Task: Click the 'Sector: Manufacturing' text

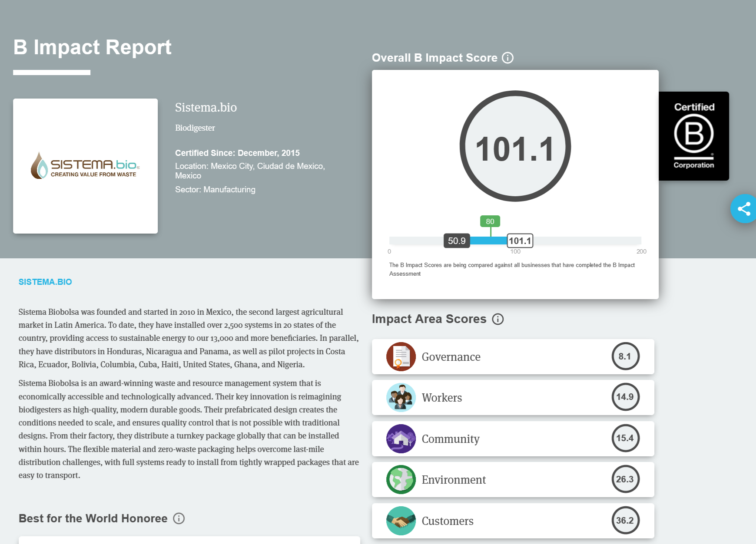Action: tap(215, 190)
